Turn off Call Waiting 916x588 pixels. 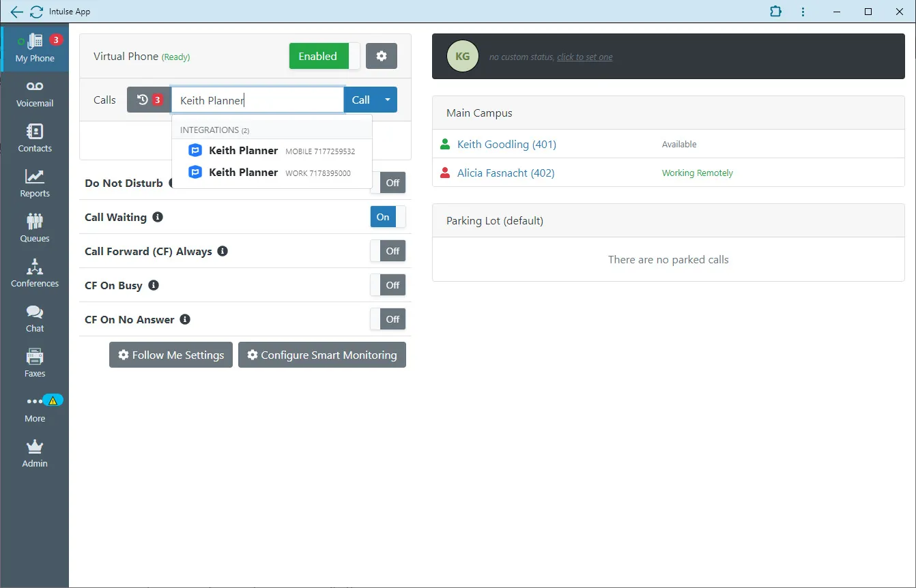tap(387, 216)
